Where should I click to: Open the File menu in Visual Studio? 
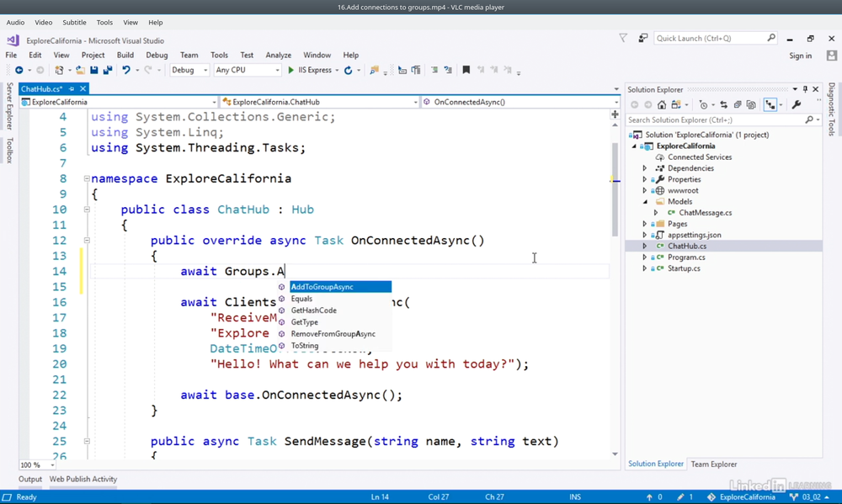(x=11, y=55)
